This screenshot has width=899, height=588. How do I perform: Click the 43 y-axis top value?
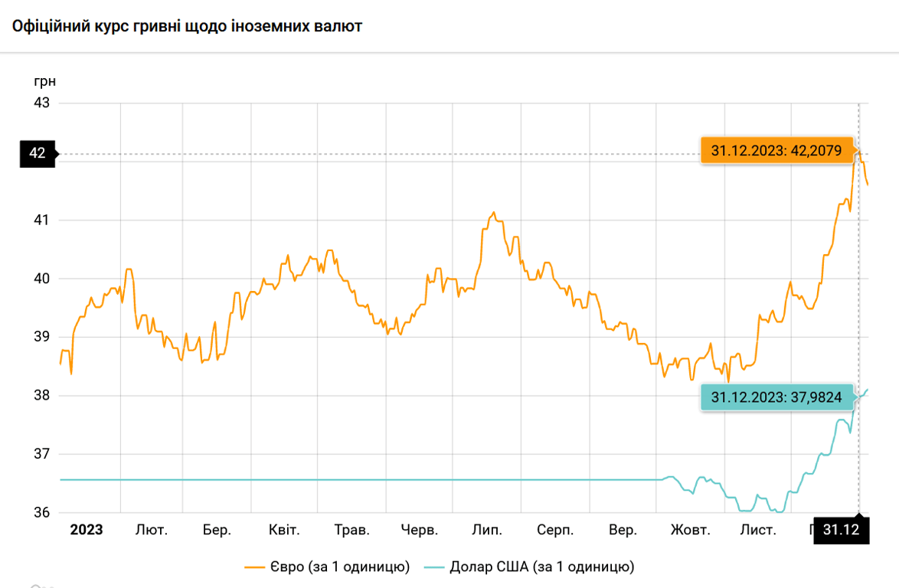41,103
